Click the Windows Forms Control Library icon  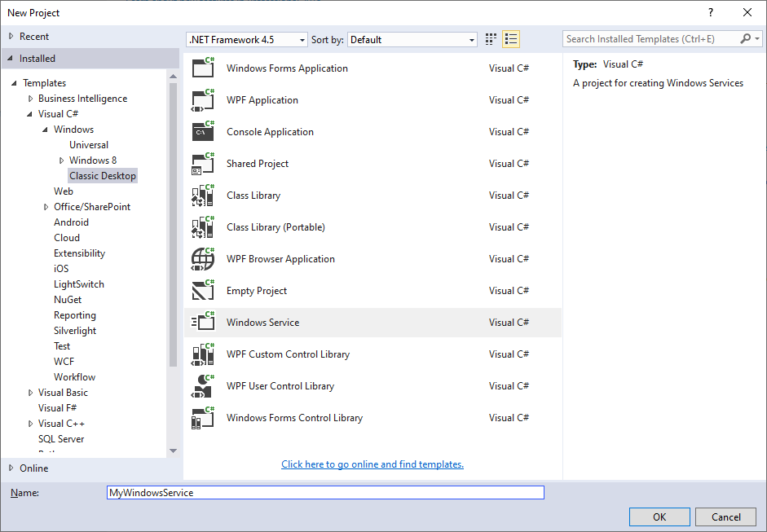[203, 418]
